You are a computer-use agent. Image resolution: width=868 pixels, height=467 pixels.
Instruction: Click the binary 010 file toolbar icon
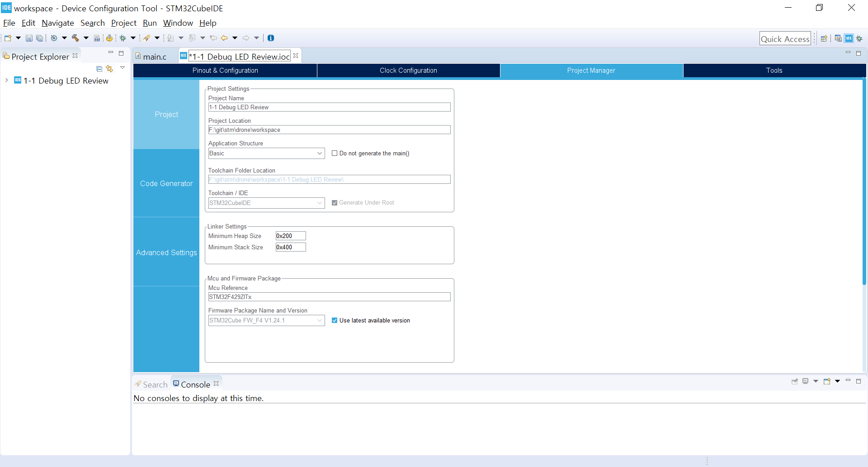click(97, 38)
